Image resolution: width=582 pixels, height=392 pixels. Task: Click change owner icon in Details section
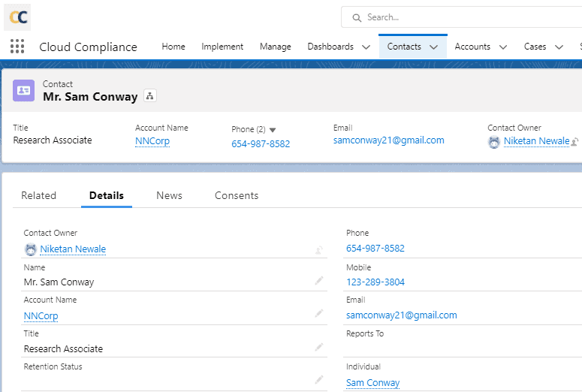point(319,249)
